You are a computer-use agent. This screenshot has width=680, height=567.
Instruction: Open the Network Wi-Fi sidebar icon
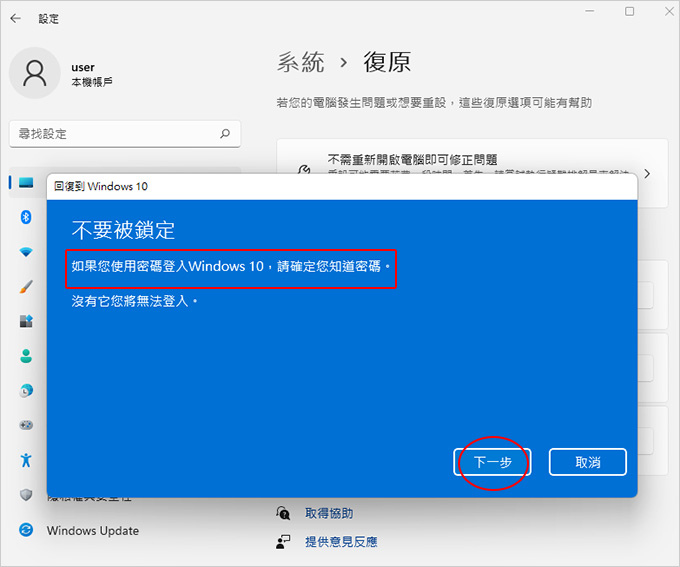(26, 252)
